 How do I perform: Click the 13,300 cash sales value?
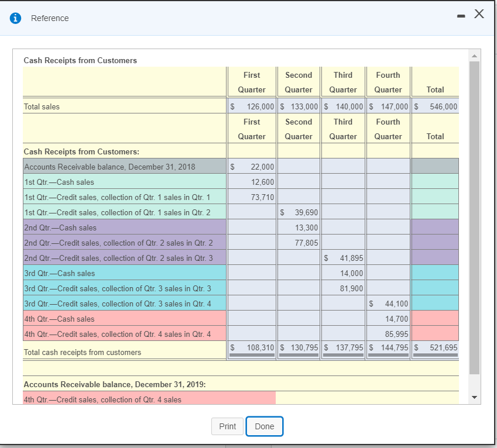pyautogui.click(x=306, y=228)
